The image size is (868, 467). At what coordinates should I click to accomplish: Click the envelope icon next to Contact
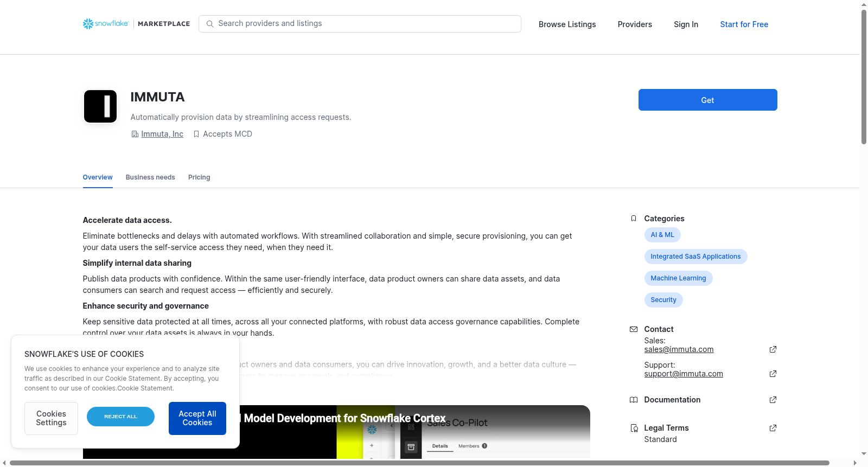(x=634, y=329)
